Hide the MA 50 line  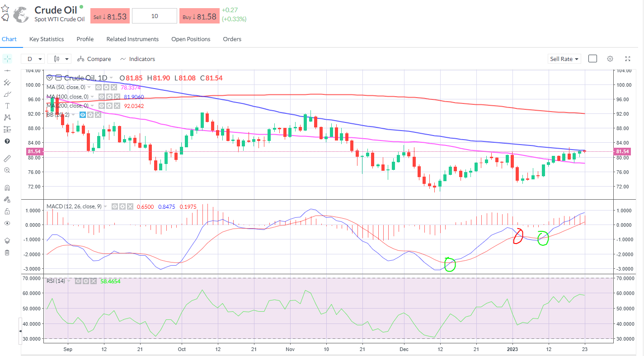[x=99, y=87]
